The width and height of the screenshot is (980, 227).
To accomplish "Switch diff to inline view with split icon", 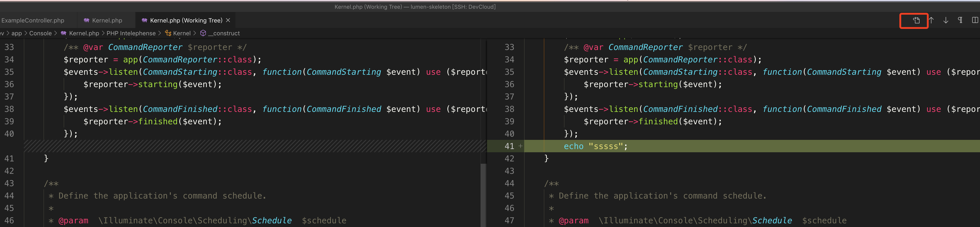I will [x=975, y=20].
